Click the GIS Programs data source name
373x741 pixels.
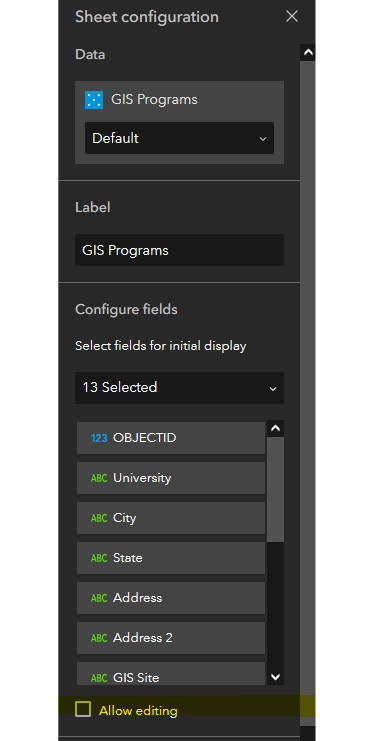154,100
